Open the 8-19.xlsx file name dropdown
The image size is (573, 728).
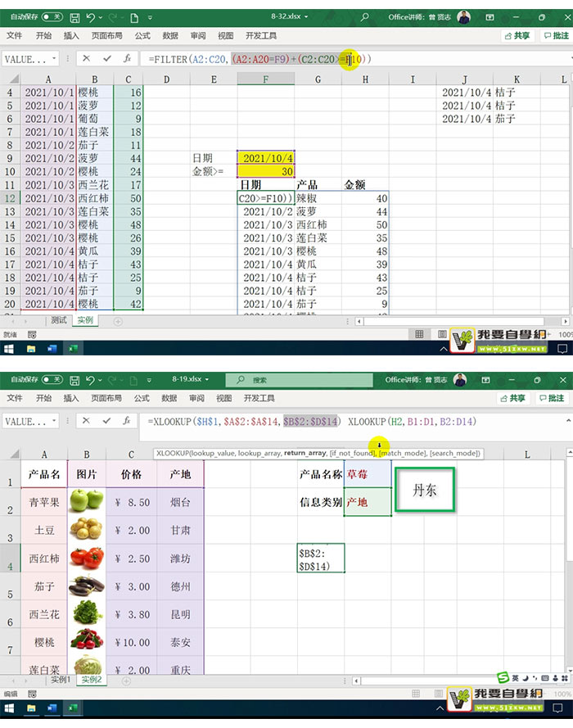pyautogui.click(x=206, y=379)
